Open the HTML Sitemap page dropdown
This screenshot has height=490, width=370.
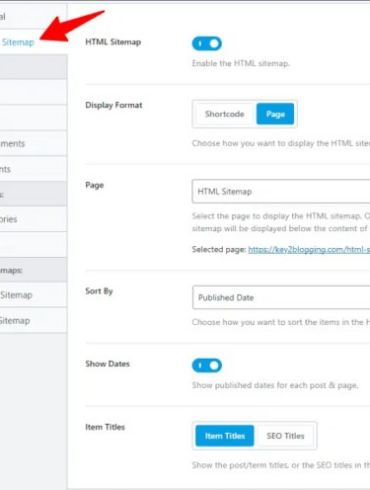(x=281, y=191)
